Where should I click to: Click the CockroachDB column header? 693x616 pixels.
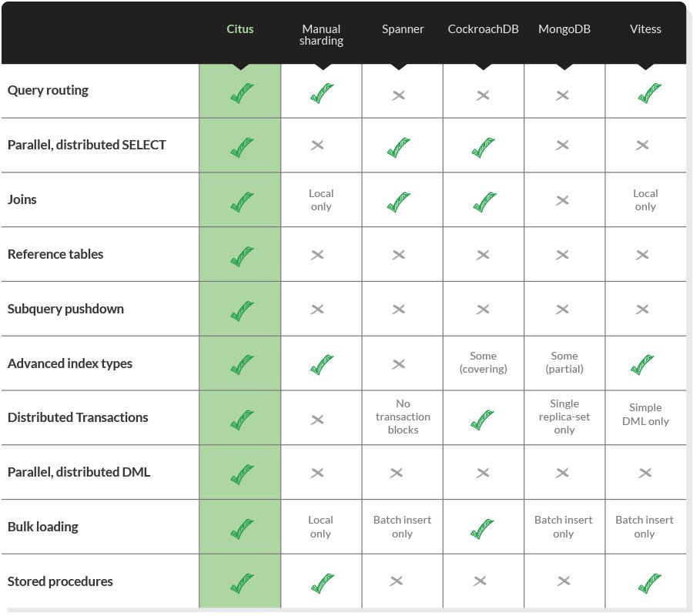click(483, 29)
